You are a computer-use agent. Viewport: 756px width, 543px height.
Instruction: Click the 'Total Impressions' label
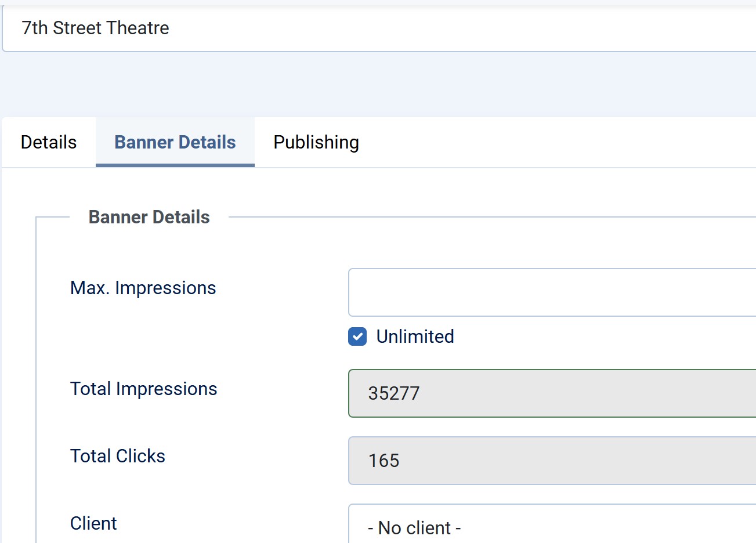(x=143, y=389)
